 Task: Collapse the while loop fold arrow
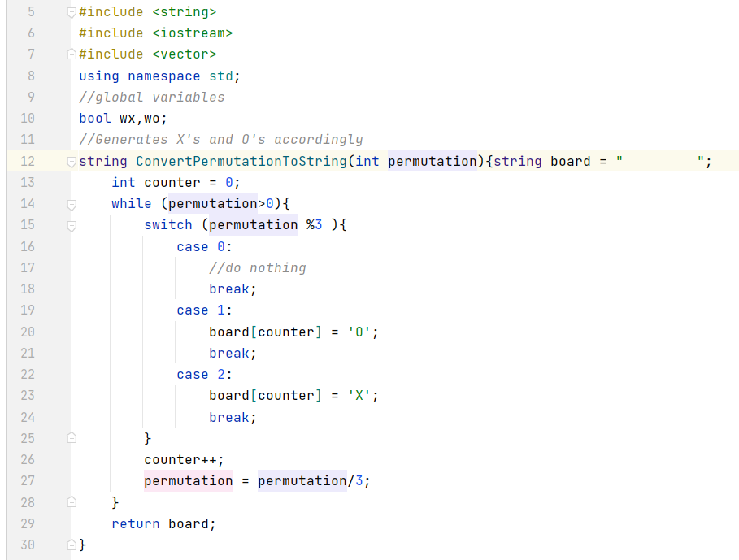click(71, 203)
